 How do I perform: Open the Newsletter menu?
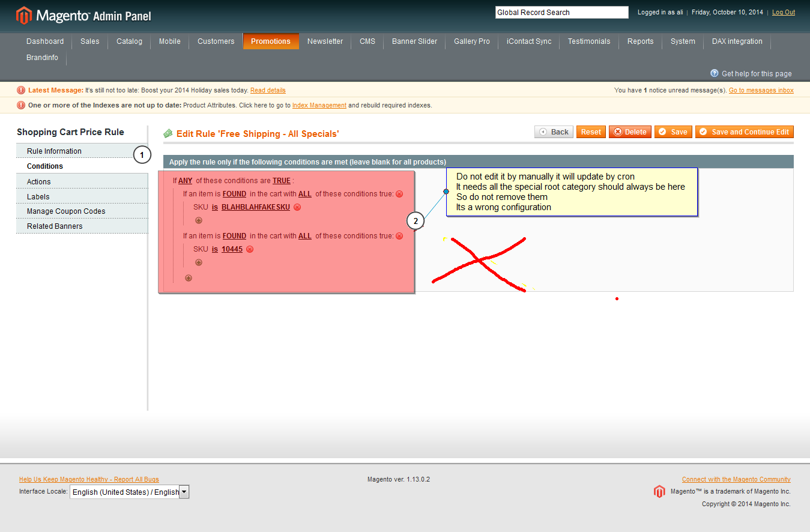tap(325, 41)
